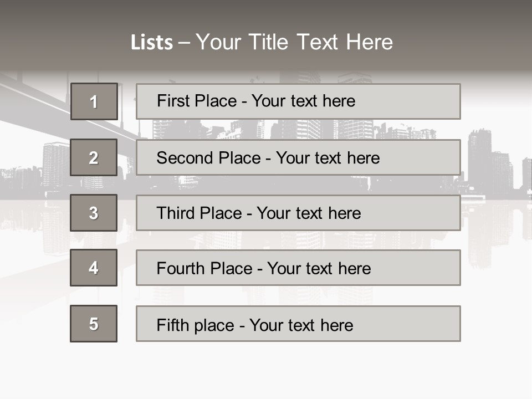Image resolution: width=532 pixels, height=399 pixels.
Task: Click the number 5 box
Action: pos(94,324)
